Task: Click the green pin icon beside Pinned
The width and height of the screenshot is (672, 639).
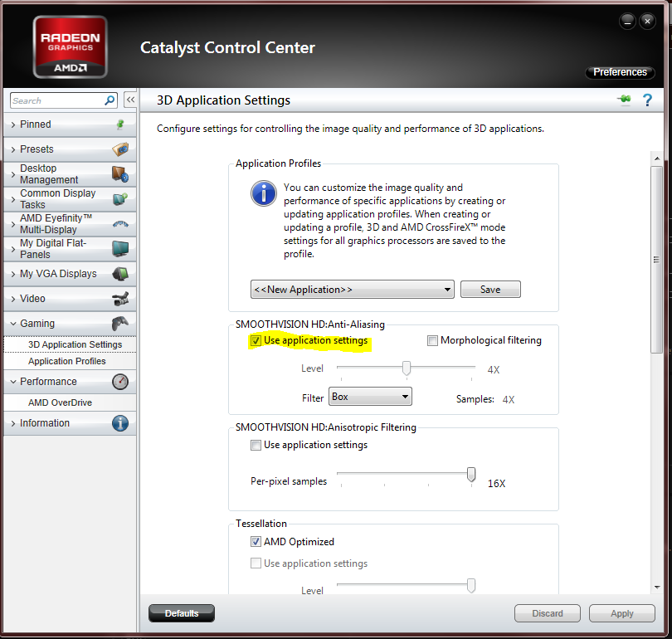Action: tap(120, 124)
